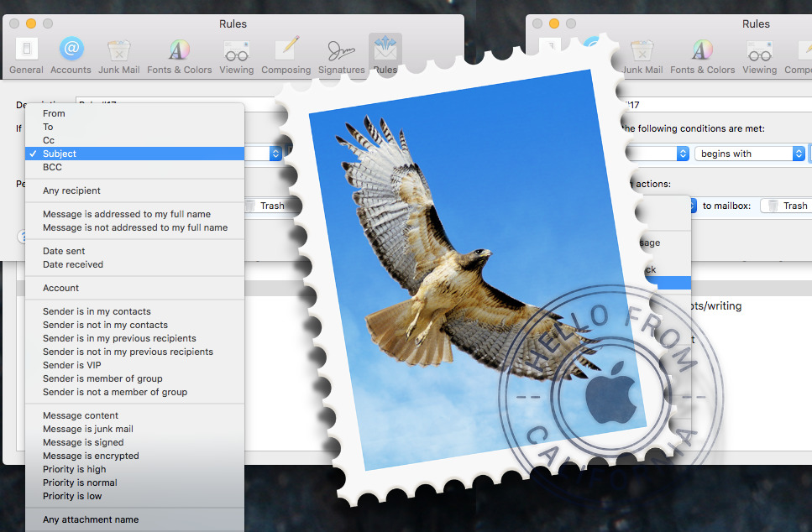Image resolution: width=812 pixels, height=532 pixels.
Task: Select Sender is not a member of group
Action: click(134, 392)
